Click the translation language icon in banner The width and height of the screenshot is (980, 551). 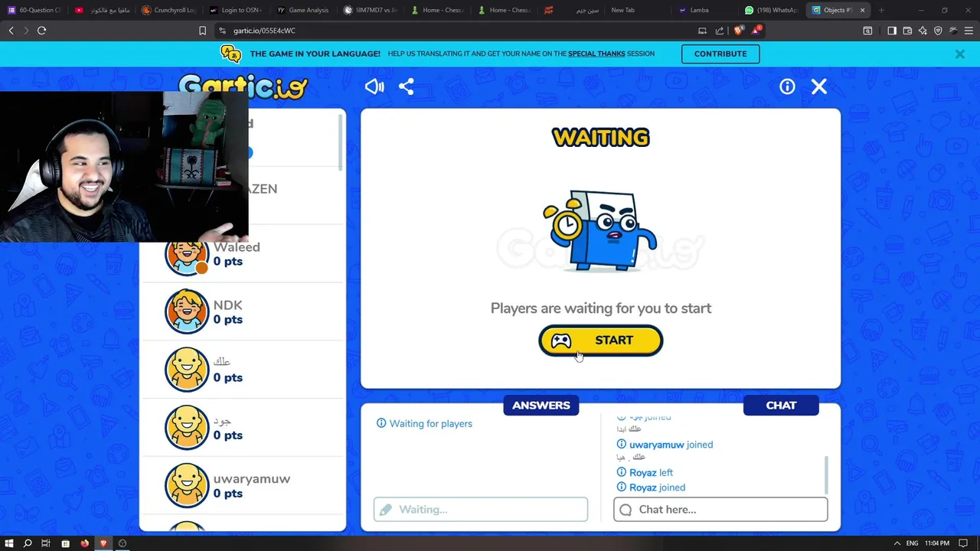[230, 54]
